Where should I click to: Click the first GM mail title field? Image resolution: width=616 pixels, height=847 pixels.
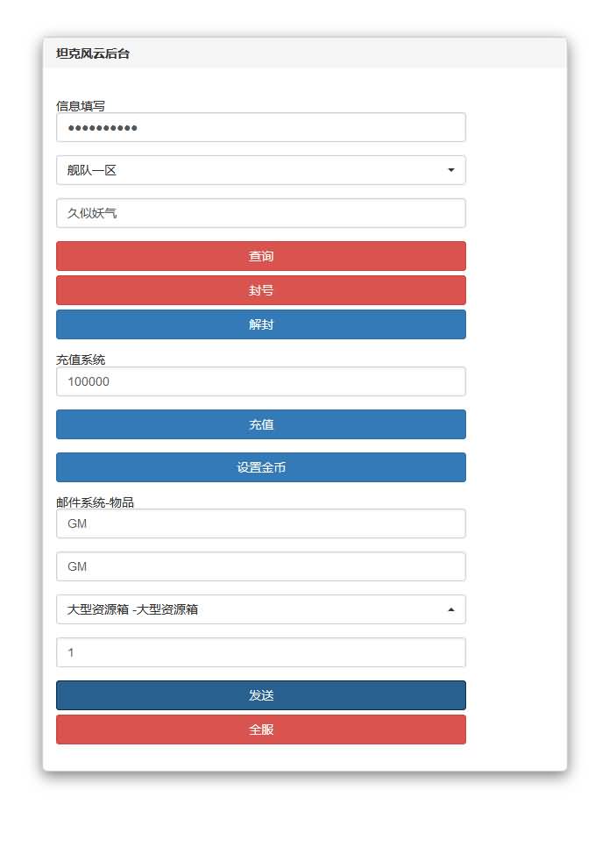pyautogui.click(x=260, y=523)
